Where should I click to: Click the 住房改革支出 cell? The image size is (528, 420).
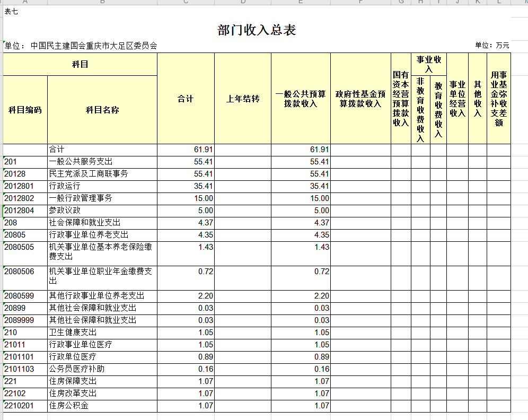(x=102, y=393)
